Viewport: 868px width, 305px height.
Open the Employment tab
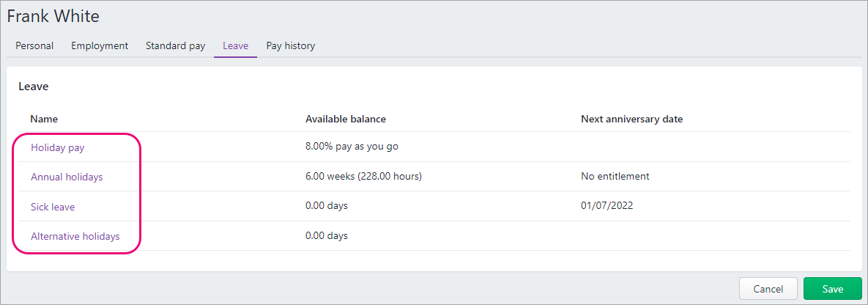click(x=100, y=46)
